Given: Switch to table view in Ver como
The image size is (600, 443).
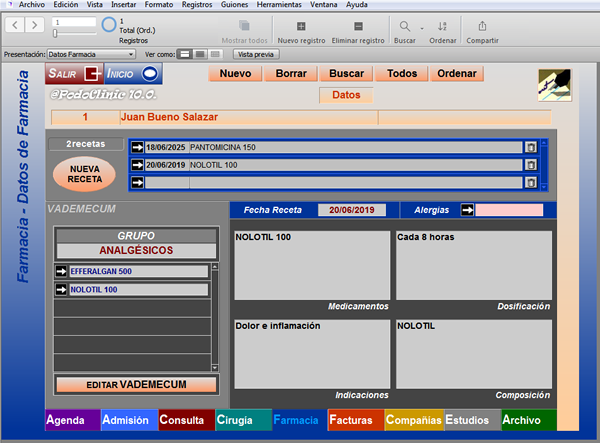Looking at the screenshot, I should 215,54.
